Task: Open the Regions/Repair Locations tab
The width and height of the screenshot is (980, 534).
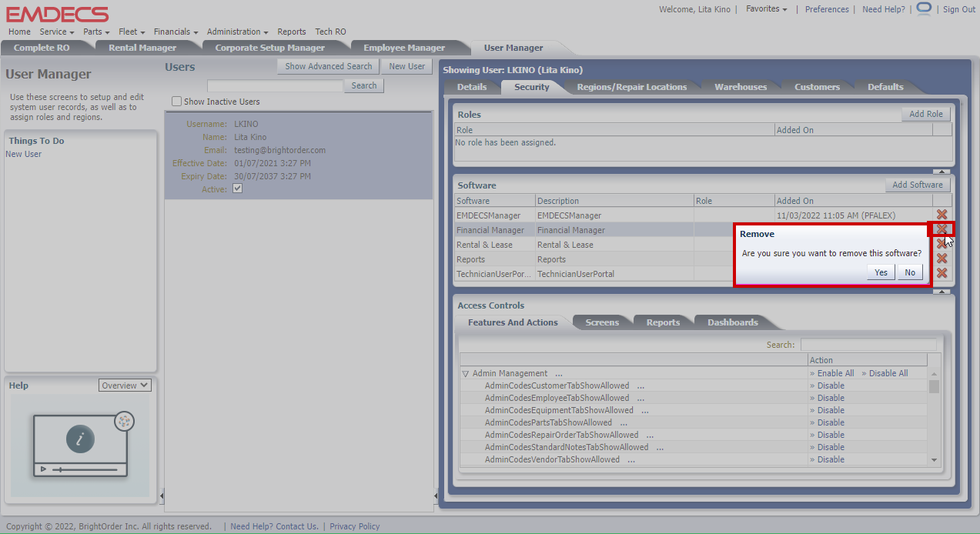Action: [x=632, y=87]
